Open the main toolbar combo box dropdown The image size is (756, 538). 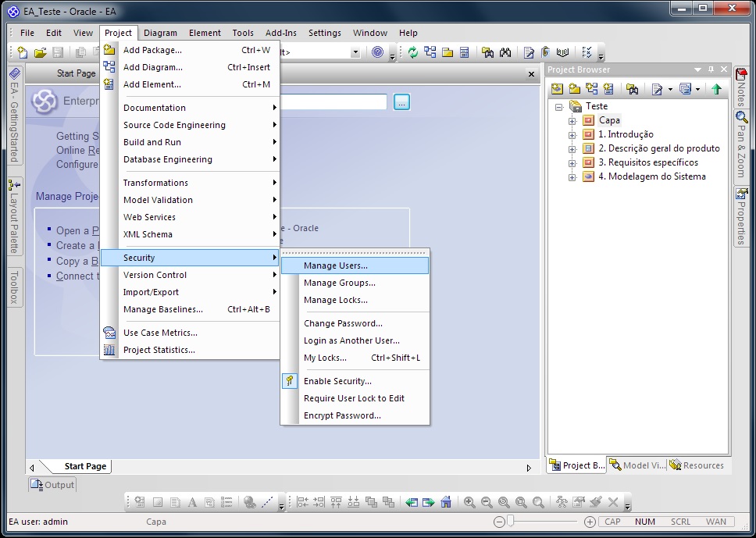[355, 52]
